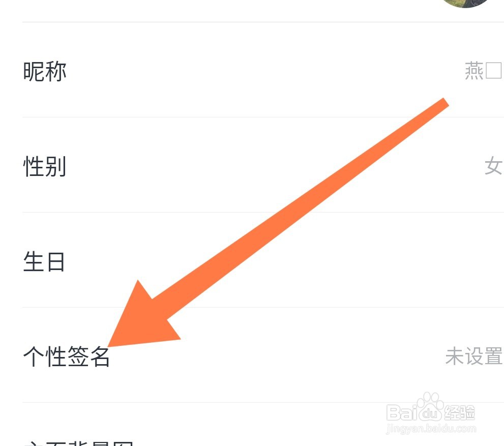Image resolution: width=504 pixels, height=446 pixels.
Task: Click the profile avatar thumbnail
Action: [x=465, y=3]
